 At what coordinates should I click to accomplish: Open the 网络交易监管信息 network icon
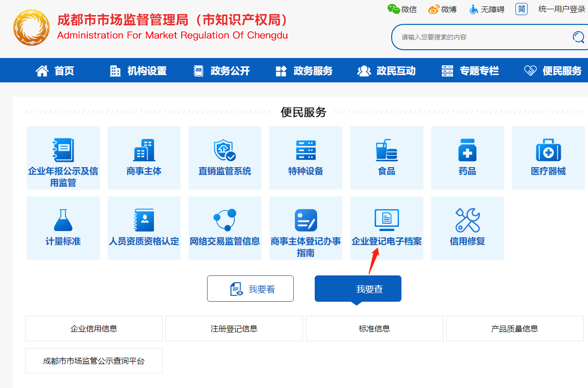click(x=225, y=221)
